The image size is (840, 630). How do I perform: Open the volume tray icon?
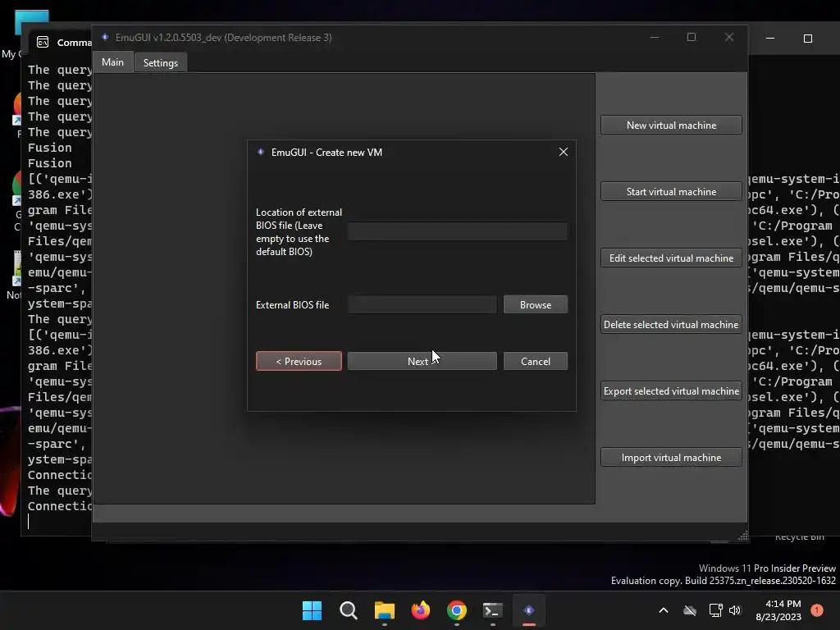(x=735, y=610)
